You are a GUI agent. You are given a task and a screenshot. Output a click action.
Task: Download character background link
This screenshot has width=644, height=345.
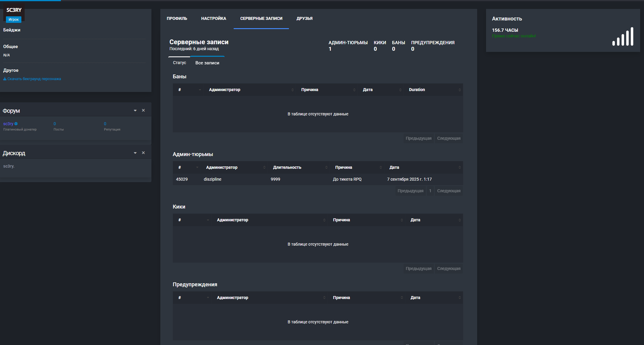pos(32,79)
